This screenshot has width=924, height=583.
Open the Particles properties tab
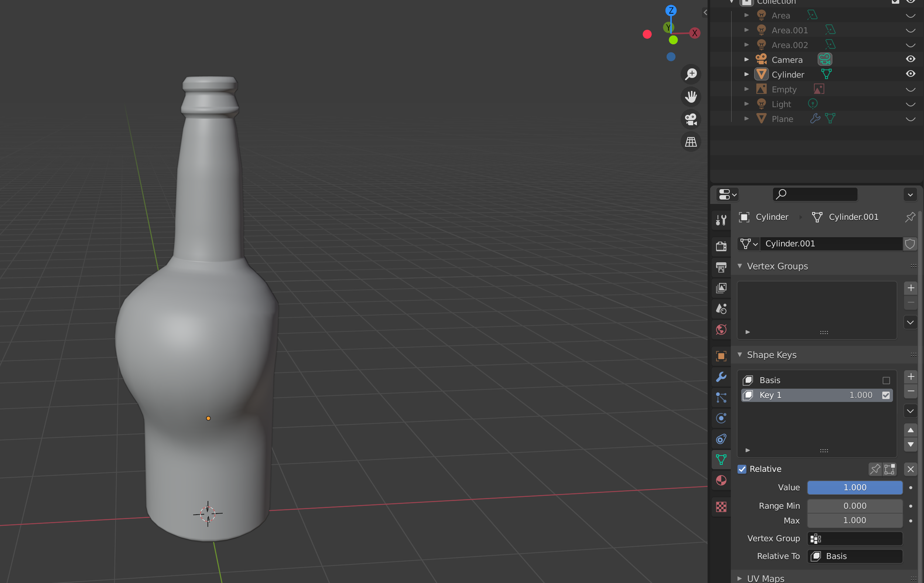(721, 397)
